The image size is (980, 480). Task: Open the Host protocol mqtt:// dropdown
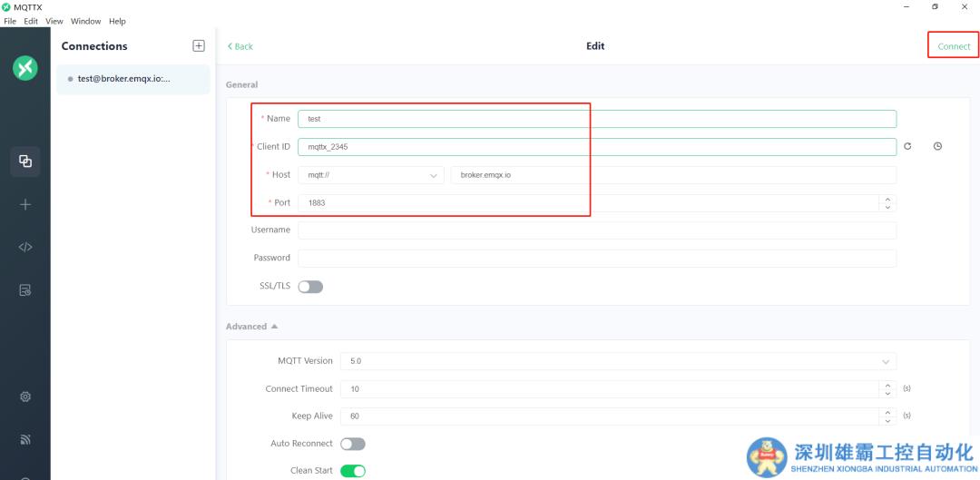click(370, 175)
